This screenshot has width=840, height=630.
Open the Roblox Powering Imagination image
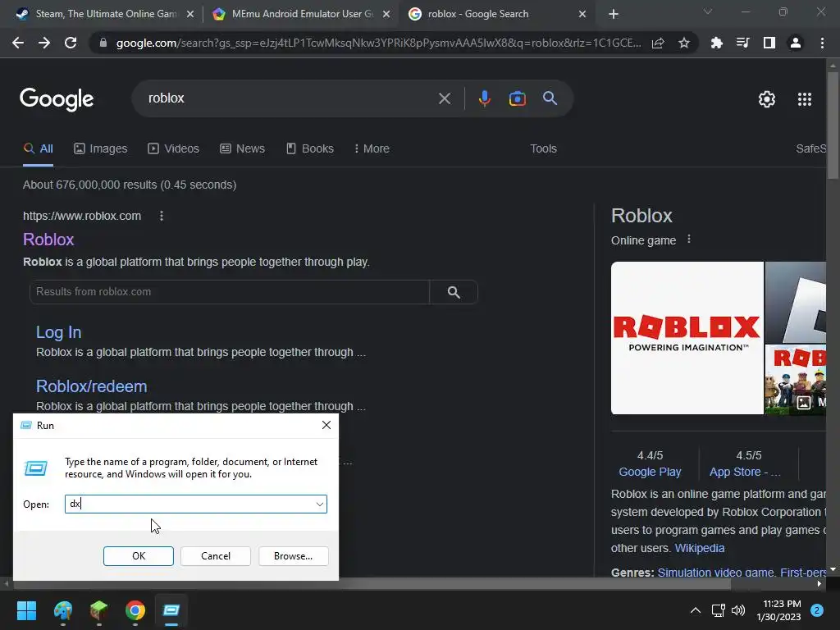(x=687, y=338)
